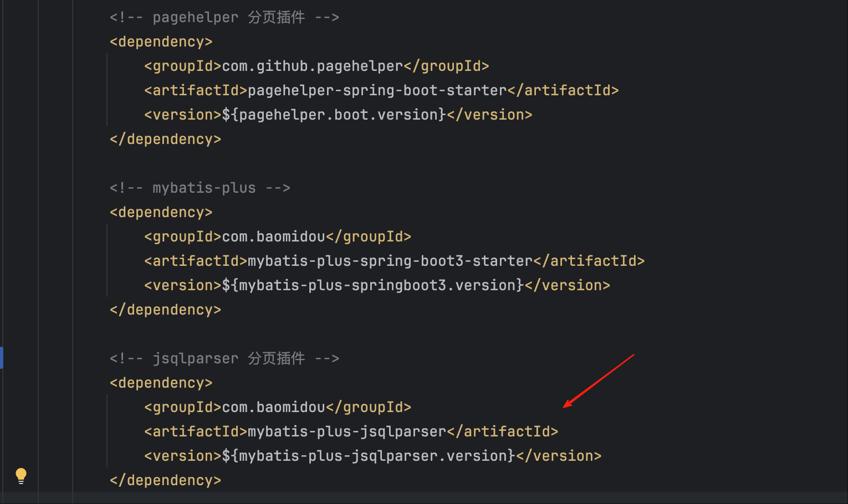Click the closing dependency tag after springboot3 version

[x=165, y=310]
